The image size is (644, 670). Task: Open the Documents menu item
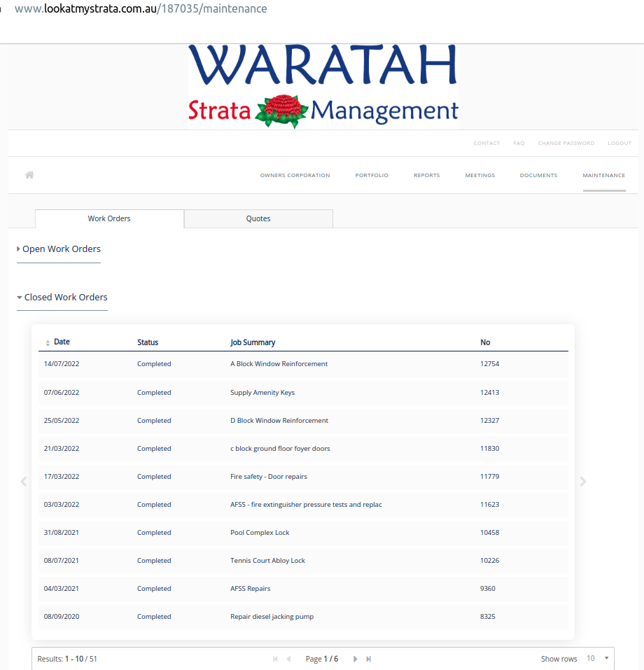point(538,176)
